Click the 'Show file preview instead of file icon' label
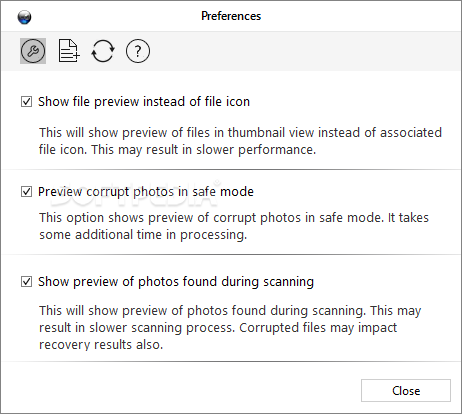 [x=144, y=102]
